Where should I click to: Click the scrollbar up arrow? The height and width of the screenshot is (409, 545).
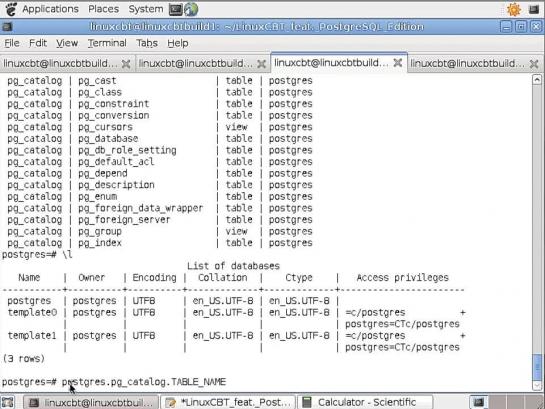pos(537,80)
